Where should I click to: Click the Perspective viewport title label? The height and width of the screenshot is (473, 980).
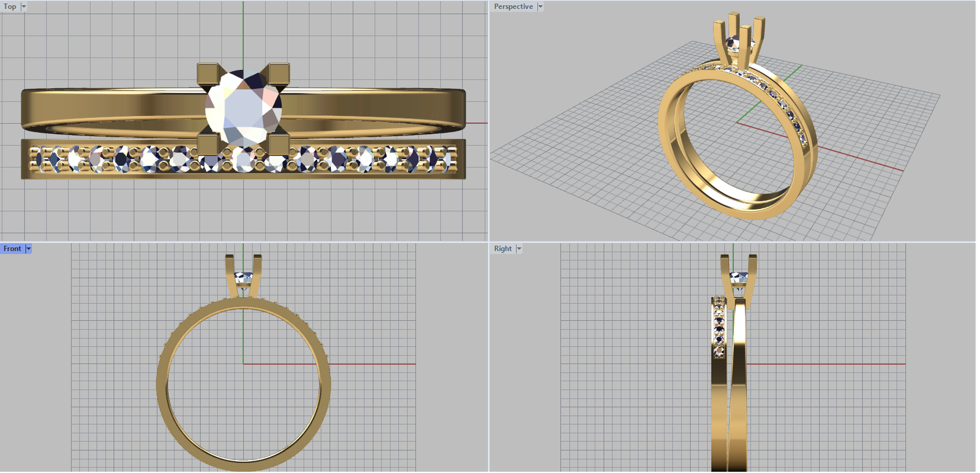513,7
